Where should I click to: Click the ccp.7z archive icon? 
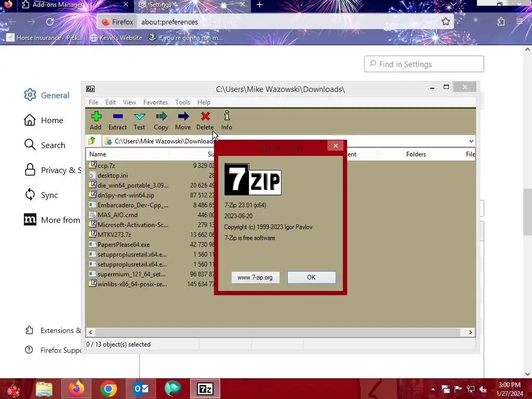tap(92, 165)
